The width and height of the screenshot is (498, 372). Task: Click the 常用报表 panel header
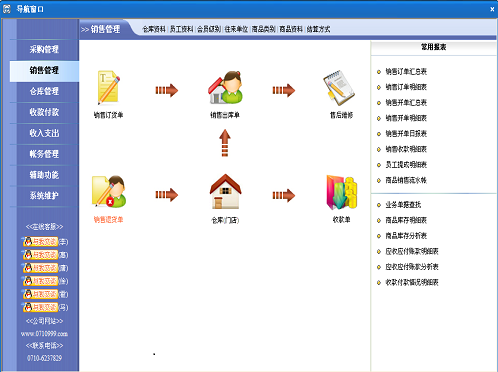433,47
